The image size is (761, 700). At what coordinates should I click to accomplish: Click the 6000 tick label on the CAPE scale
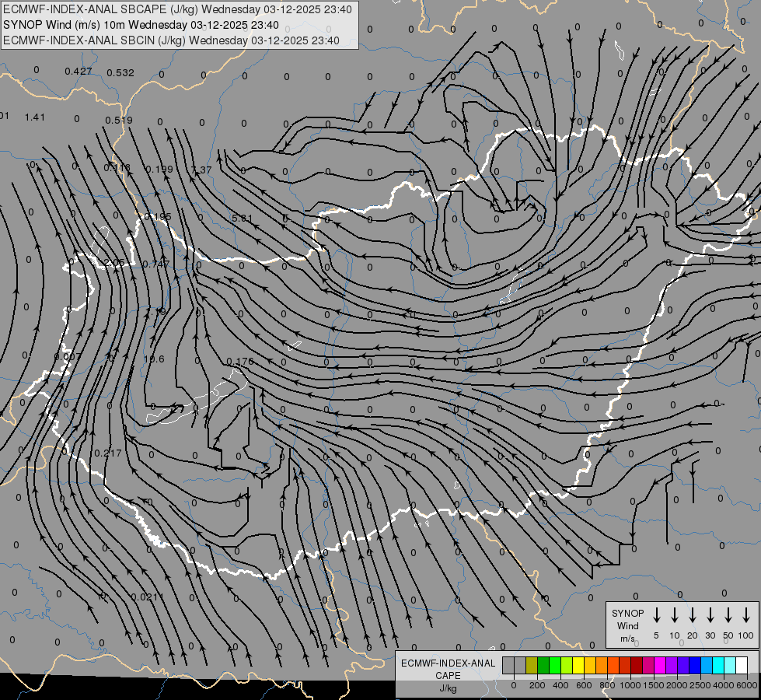point(747,685)
